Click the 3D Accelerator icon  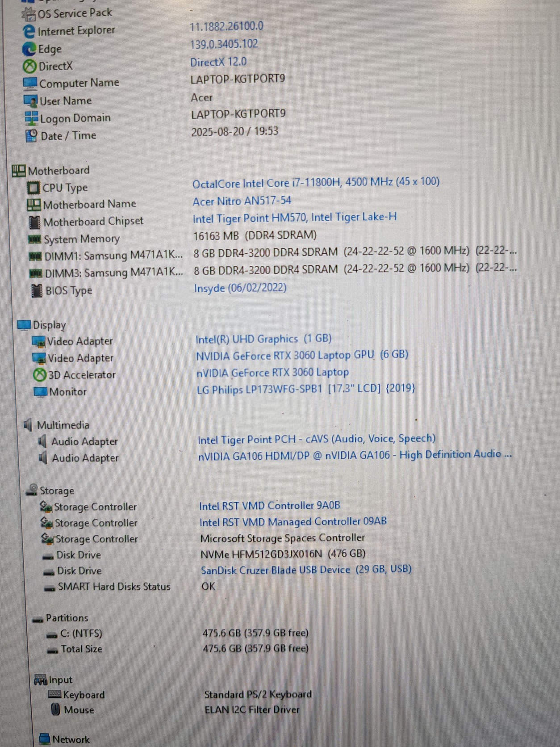click(x=40, y=375)
